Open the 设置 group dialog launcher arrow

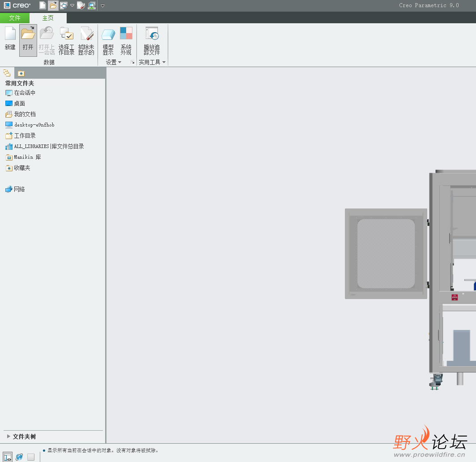[133, 62]
